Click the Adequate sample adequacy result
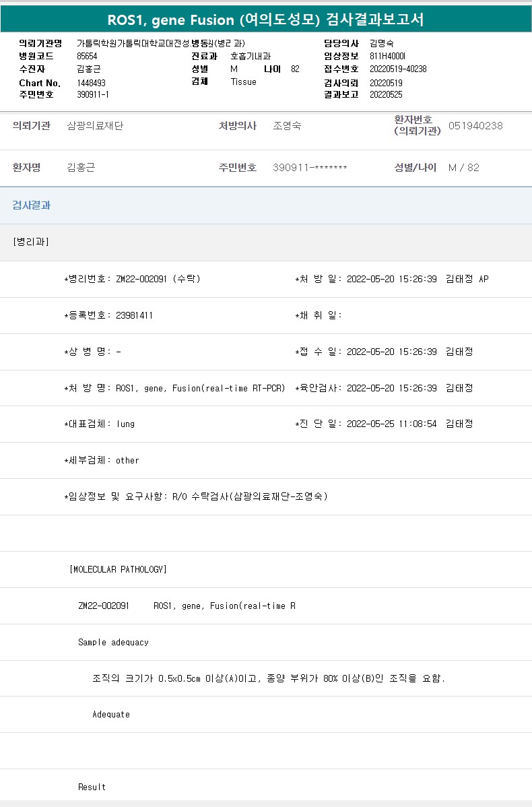Viewport: 532px width, 807px height. pos(111,714)
